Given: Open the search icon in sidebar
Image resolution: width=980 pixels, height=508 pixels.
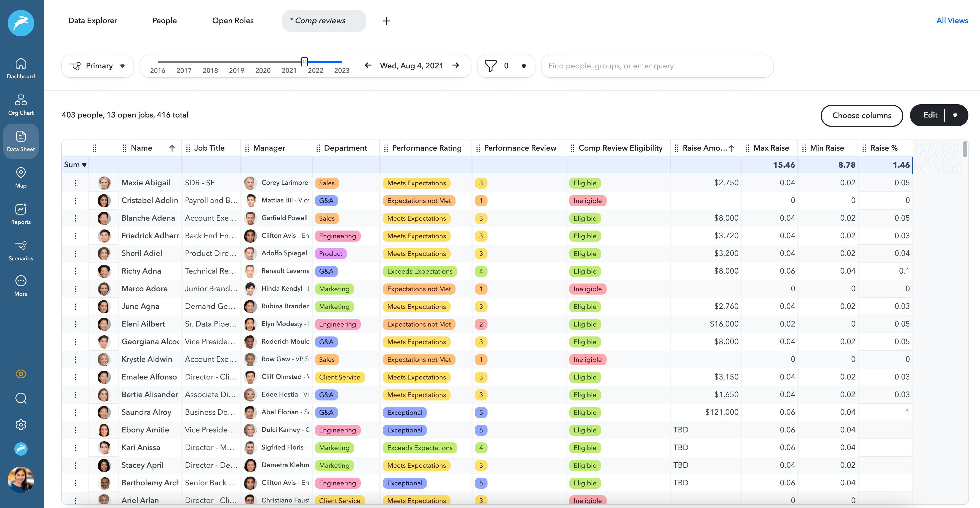Looking at the screenshot, I should point(21,399).
